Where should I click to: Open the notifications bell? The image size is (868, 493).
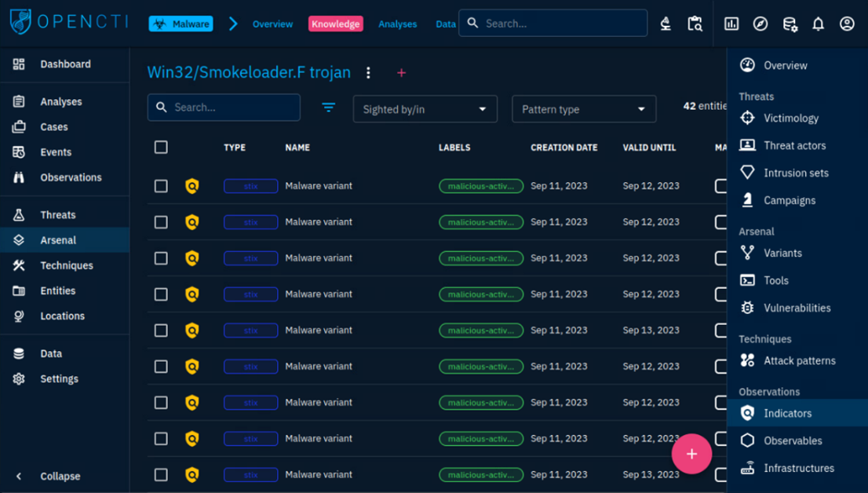click(818, 24)
